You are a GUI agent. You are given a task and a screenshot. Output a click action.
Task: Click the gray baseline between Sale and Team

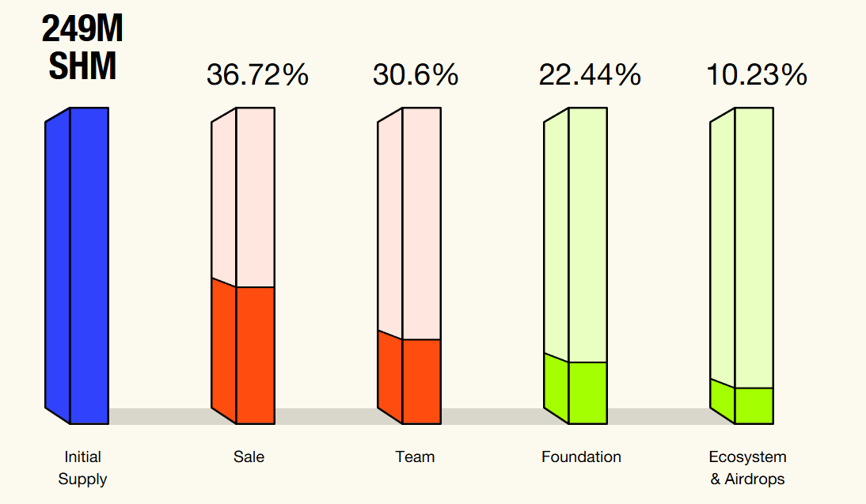325,416
